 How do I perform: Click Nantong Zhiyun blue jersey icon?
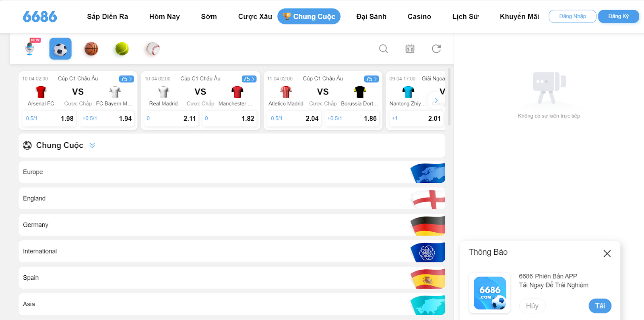408,92
